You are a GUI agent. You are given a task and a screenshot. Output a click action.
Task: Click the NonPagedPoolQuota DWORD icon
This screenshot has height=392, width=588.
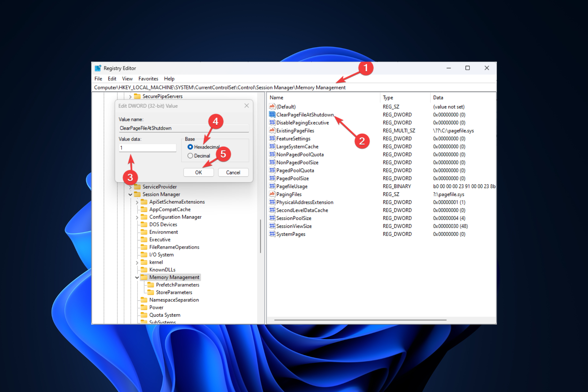(272, 154)
